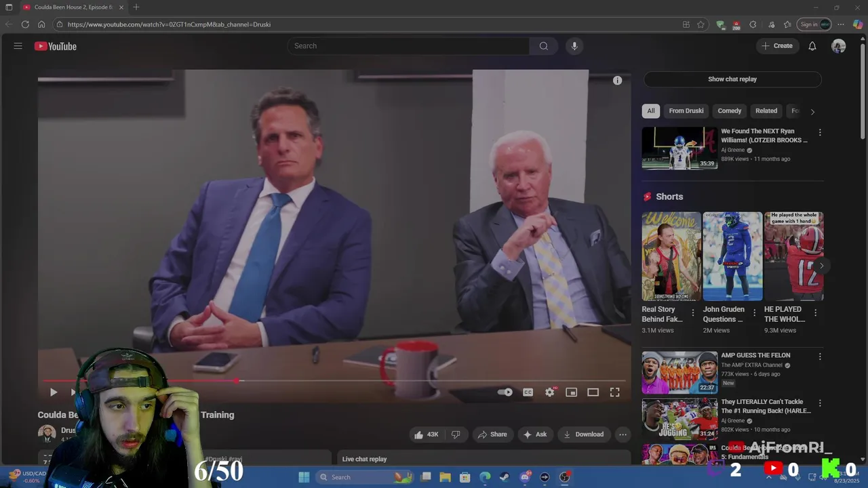Share this video
The width and height of the screenshot is (868, 488).
coord(492,434)
